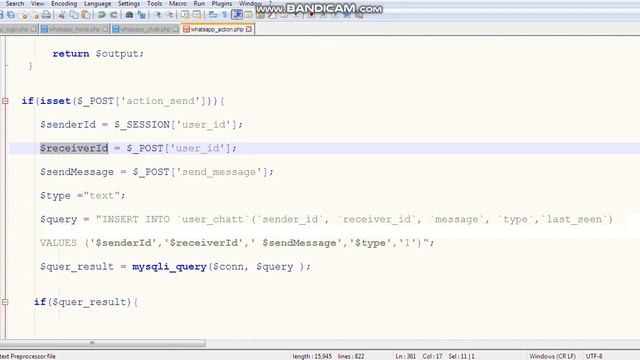Open the Settings menu
The image size is (640, 360).
click(x=129, y=4)
